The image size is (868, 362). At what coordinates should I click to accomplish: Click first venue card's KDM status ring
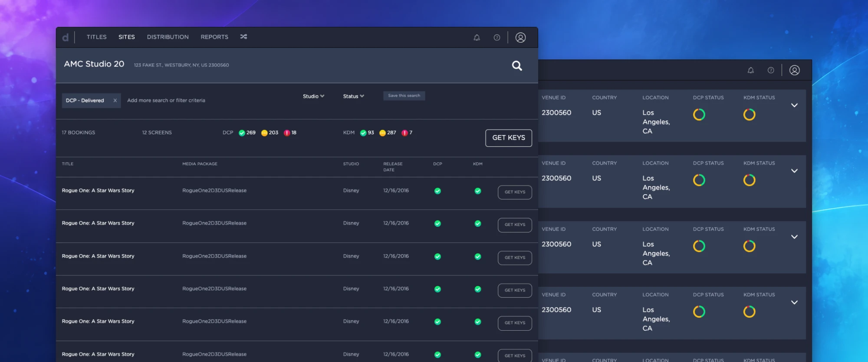(x=749, y=115)
